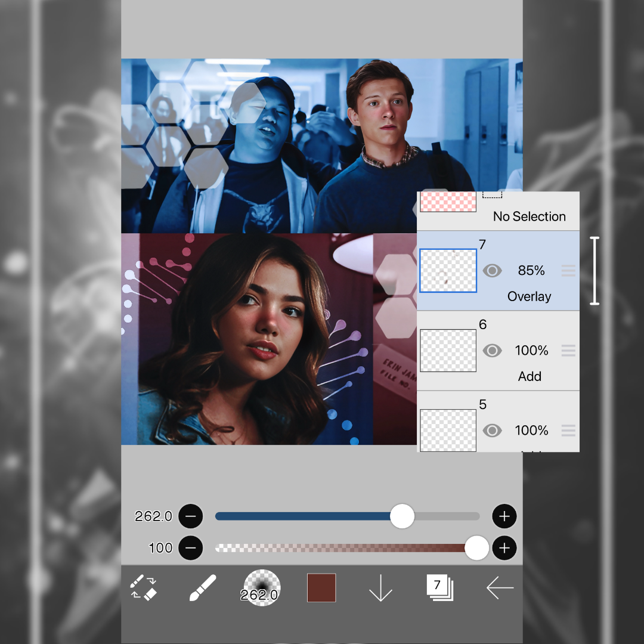Tap the brush size value 262.0 label
Screen dimensions: 644x644
[x=153, y=516]
